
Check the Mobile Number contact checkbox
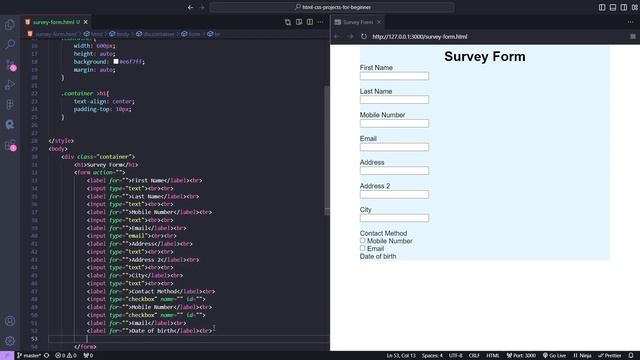coord(362,240)
